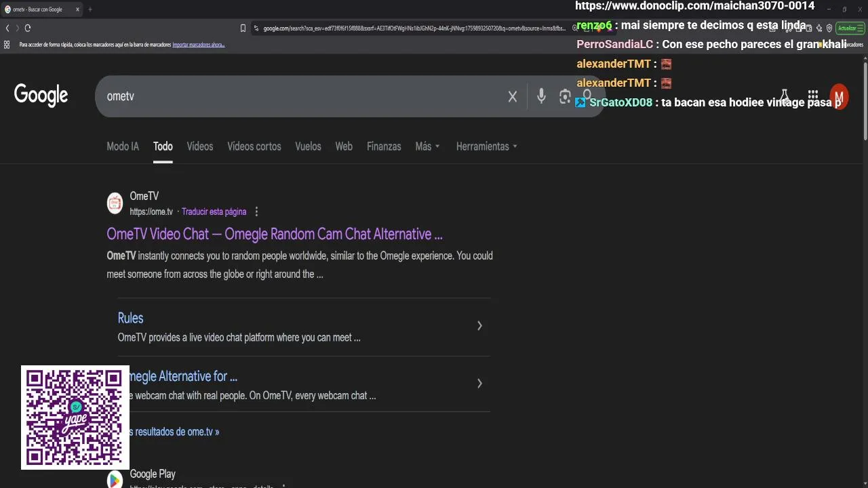Open the M account avatar
This screenshot has height=488, width=868.
pyautogui.click(x=839, y=96)
